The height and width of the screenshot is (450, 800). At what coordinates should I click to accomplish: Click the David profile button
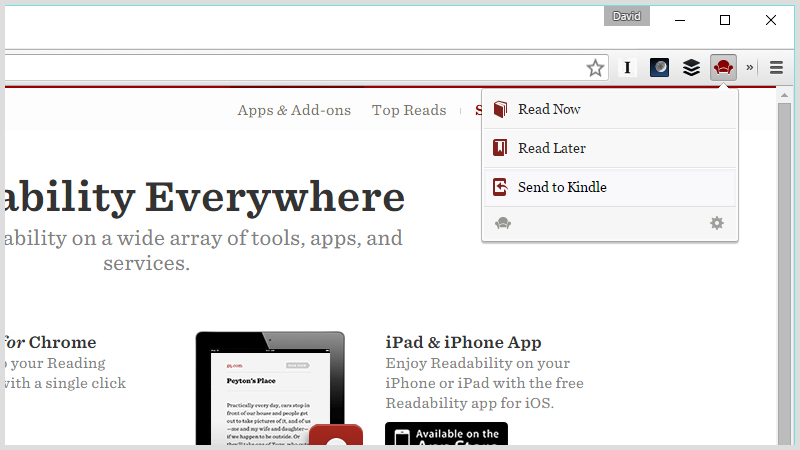[627, 16]
